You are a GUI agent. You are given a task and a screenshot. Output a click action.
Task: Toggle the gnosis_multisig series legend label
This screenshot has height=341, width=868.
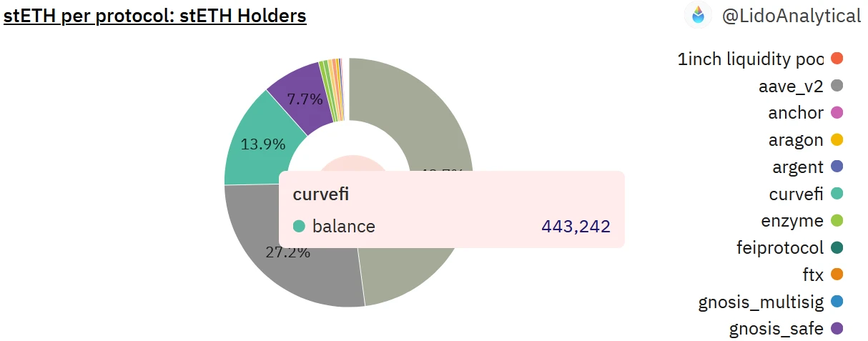click(761, 302)
